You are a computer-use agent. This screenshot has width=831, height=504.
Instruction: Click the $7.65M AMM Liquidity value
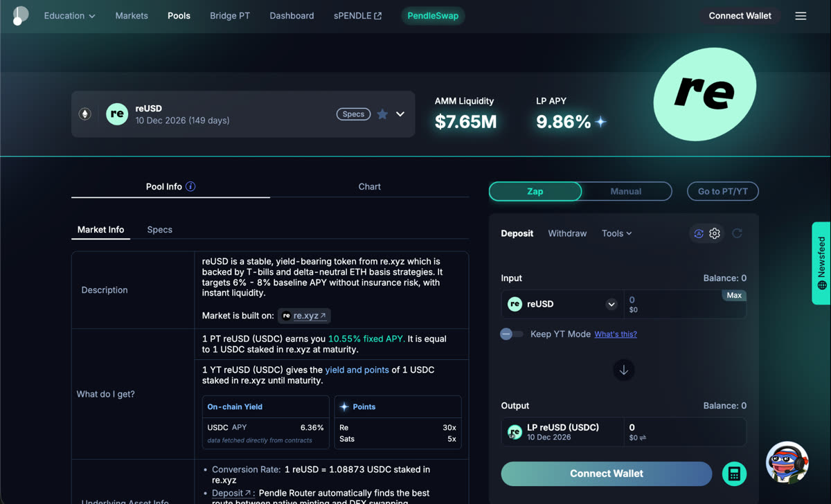tap(465, 123)
